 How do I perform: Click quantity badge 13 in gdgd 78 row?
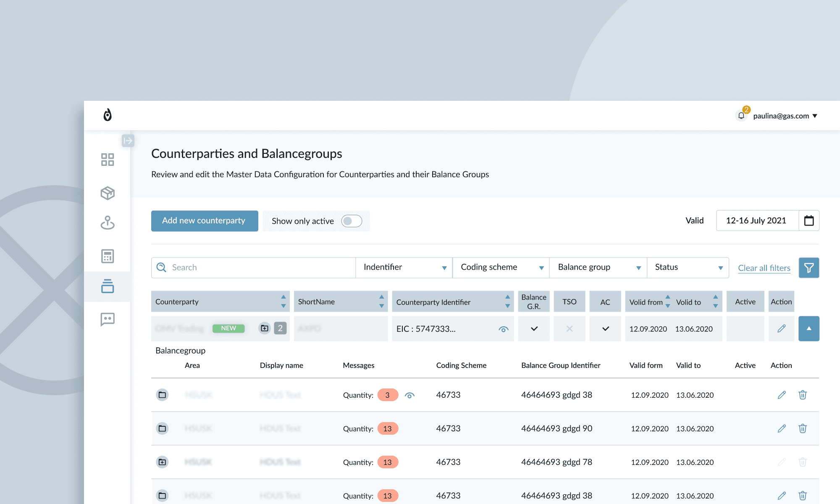pyautogui.click(x=388, y=462)
